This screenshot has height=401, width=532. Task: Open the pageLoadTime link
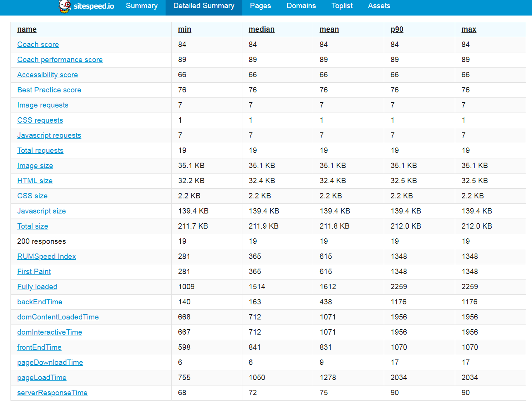[x=42, y=378]
